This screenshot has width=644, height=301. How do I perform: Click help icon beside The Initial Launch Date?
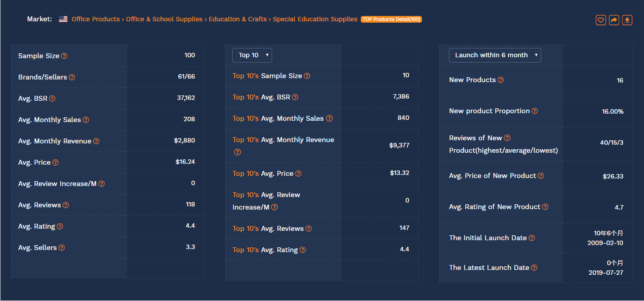[x=532, y=238]
